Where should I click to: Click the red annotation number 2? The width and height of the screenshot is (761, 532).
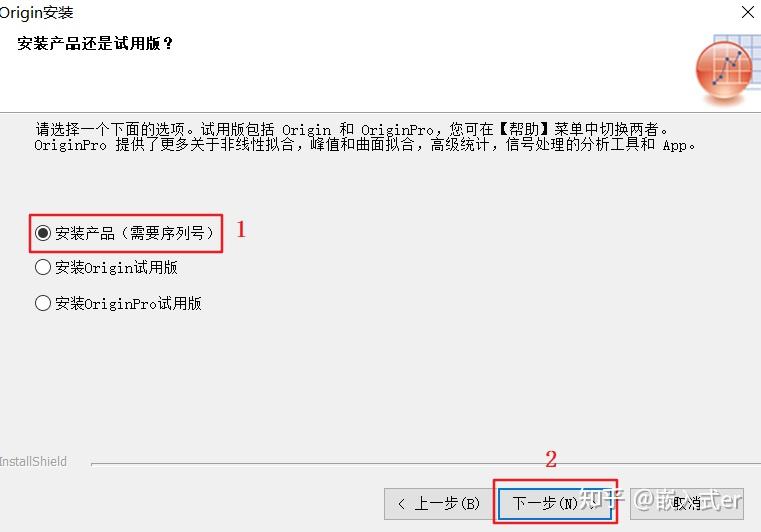551,459
